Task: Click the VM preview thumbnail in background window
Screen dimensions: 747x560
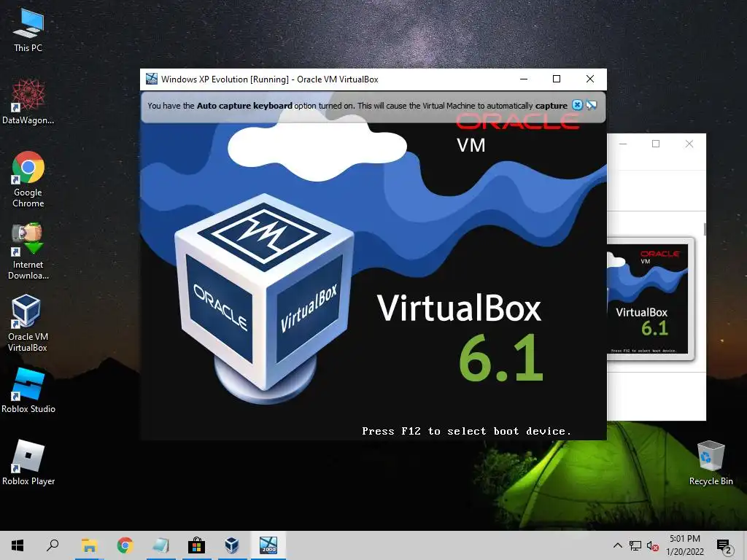Action: point(650,298)
